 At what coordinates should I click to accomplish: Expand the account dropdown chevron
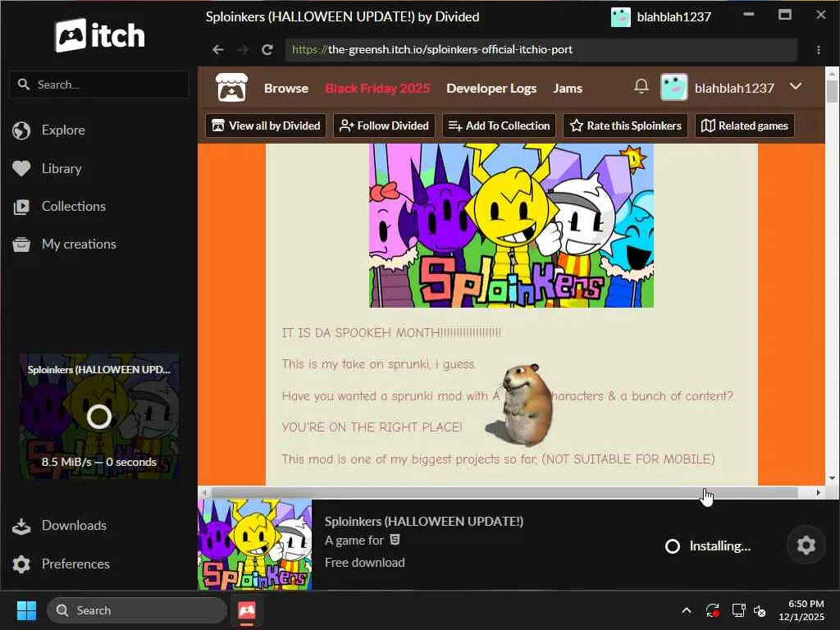click(796, 86)
